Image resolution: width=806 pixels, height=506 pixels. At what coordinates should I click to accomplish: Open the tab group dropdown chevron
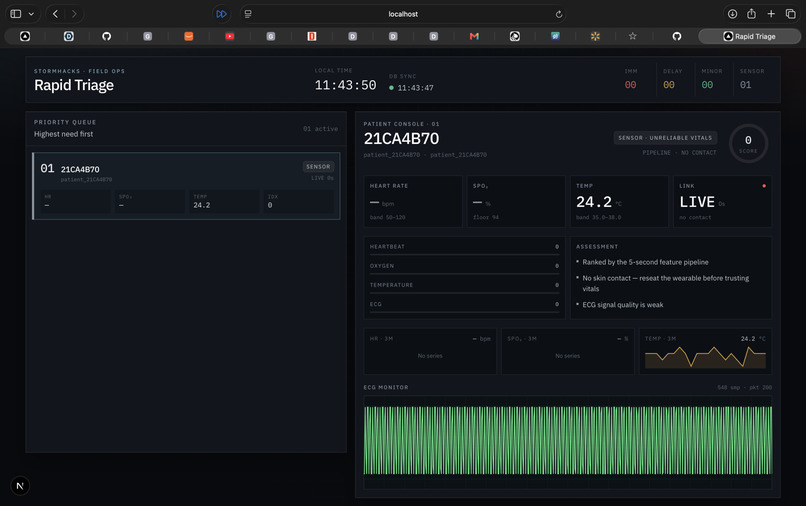coord(31,14)
